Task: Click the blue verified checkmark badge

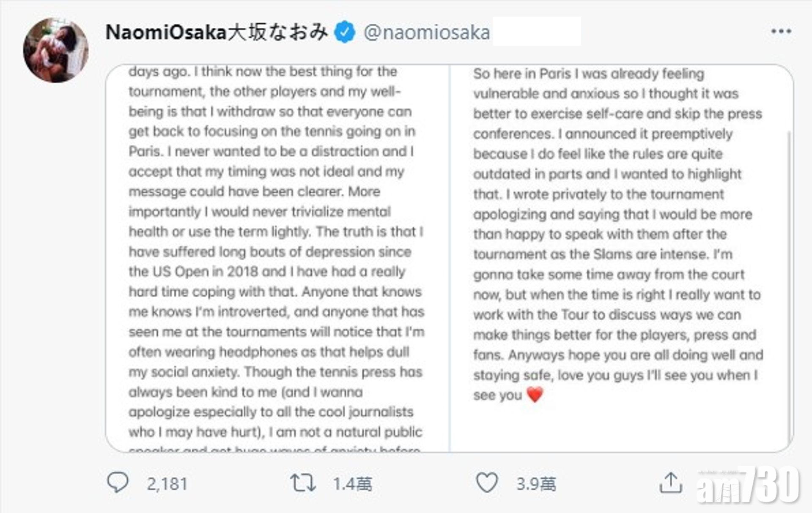Action: coord(345,32)
